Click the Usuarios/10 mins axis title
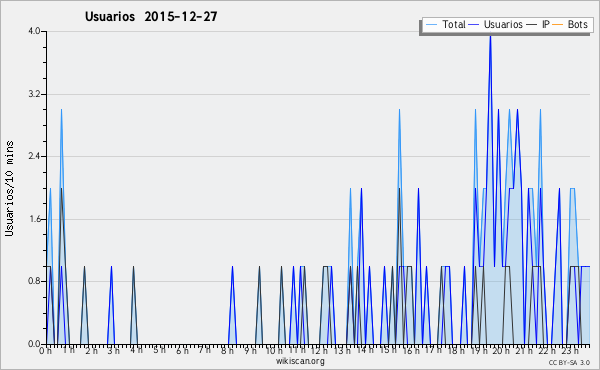 pyautogui.click(x=9, y=188)
